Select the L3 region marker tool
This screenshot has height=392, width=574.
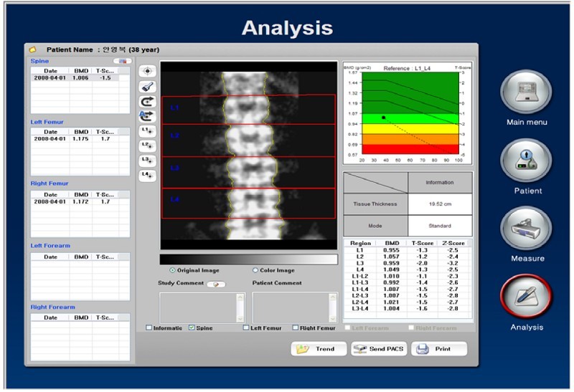(147, 160)
